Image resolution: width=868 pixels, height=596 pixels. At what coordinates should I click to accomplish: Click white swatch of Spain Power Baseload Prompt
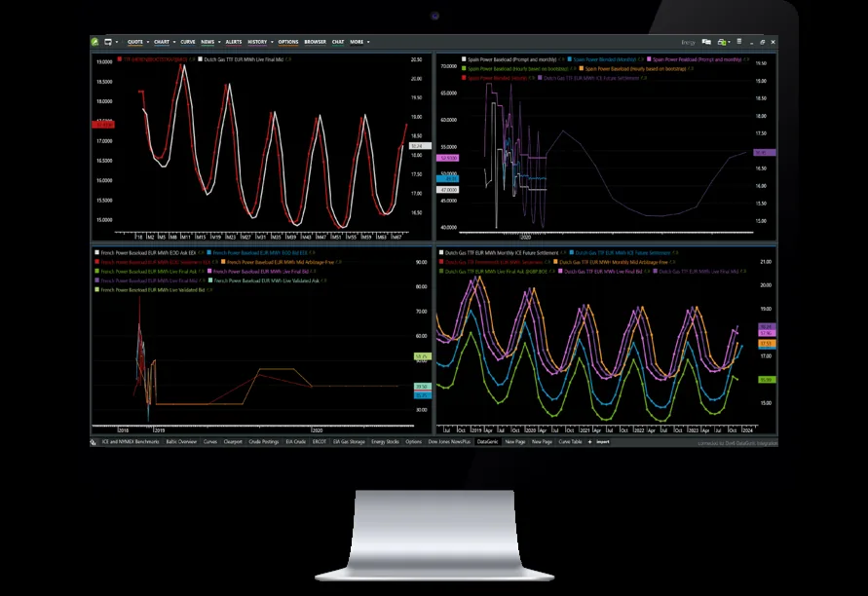coord(464,59)
